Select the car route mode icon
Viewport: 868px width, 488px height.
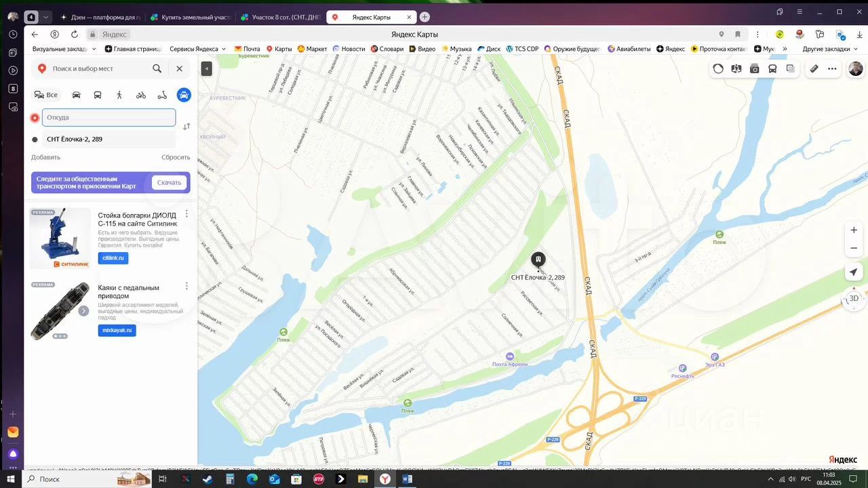pos(76,95)
